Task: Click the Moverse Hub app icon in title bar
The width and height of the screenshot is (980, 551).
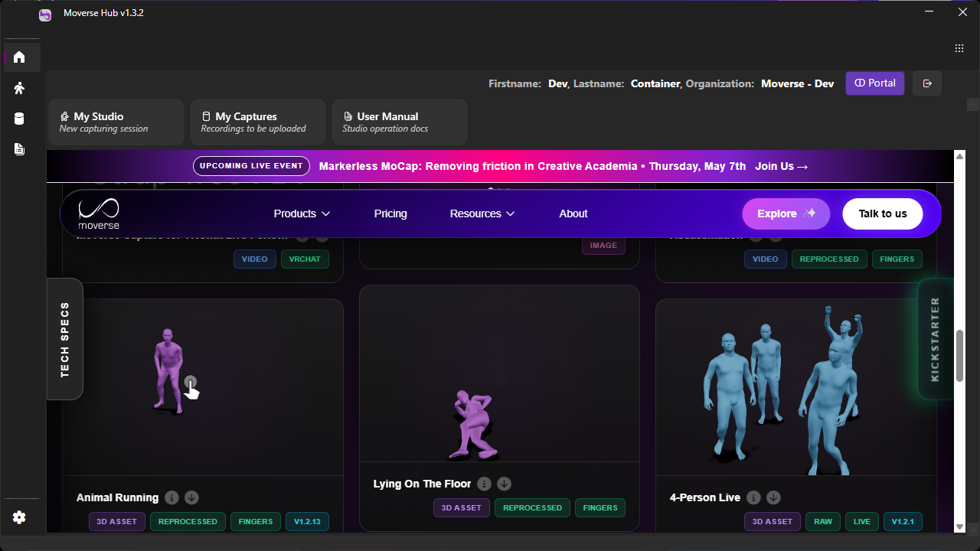Action: 45,14
